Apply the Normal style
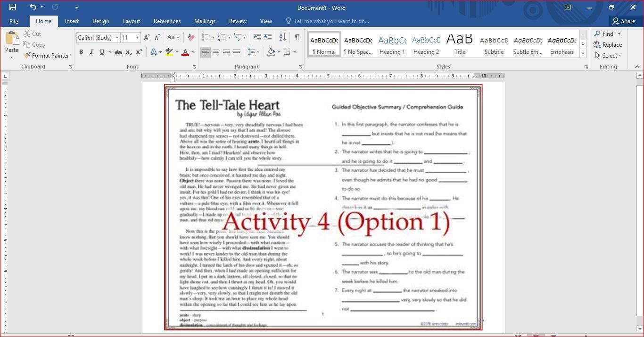644x337 pixels. 324,45
